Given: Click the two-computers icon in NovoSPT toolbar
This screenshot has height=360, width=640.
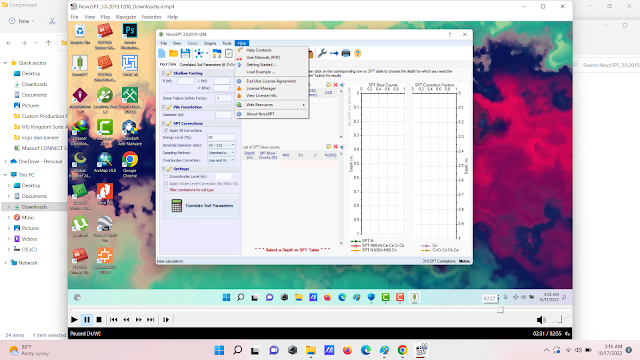Looking at the screenshot, I should [x=217, y=53].
